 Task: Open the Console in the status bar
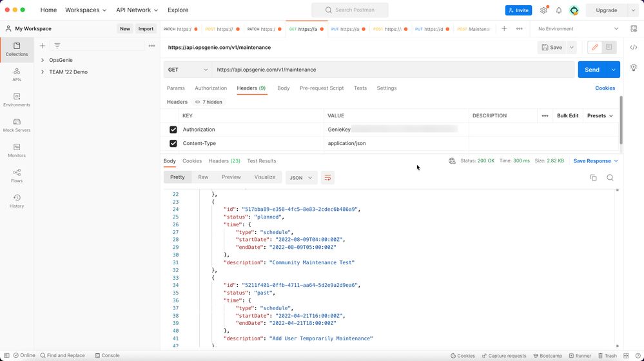[107, 356]
